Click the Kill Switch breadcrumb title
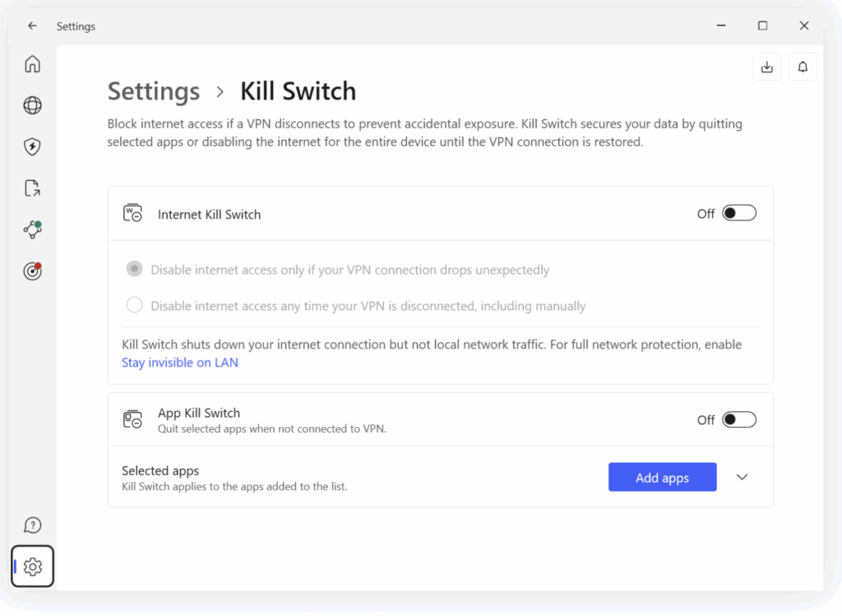Screen dimensions: 842x616 (298, 90)
